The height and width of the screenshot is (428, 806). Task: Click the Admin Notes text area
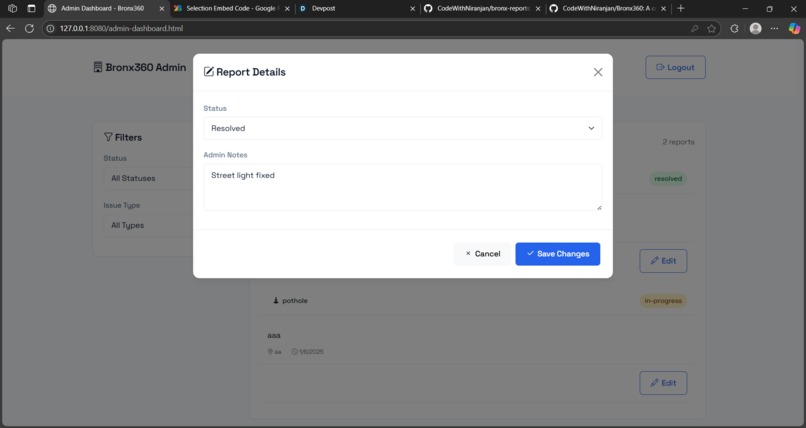pos(402,187)
